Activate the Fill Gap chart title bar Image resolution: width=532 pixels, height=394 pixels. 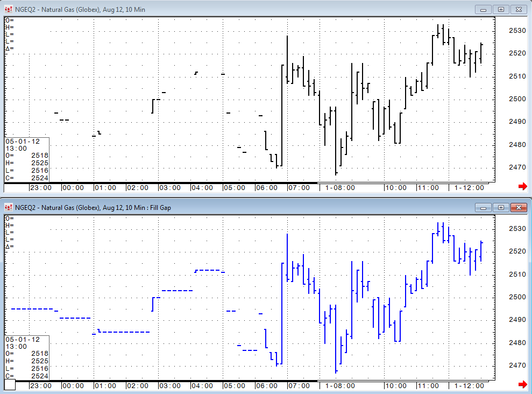(x=269, y=207)
